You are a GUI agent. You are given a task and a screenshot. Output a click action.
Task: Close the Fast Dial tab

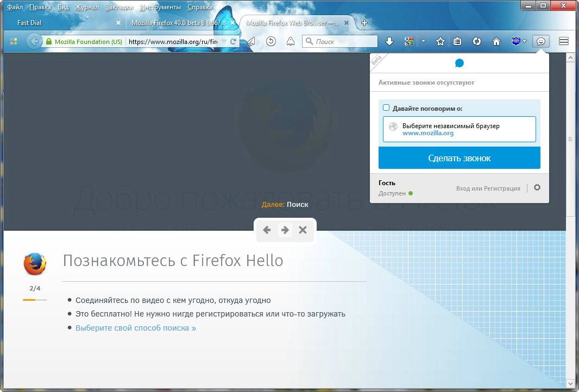tap(118, 23)
